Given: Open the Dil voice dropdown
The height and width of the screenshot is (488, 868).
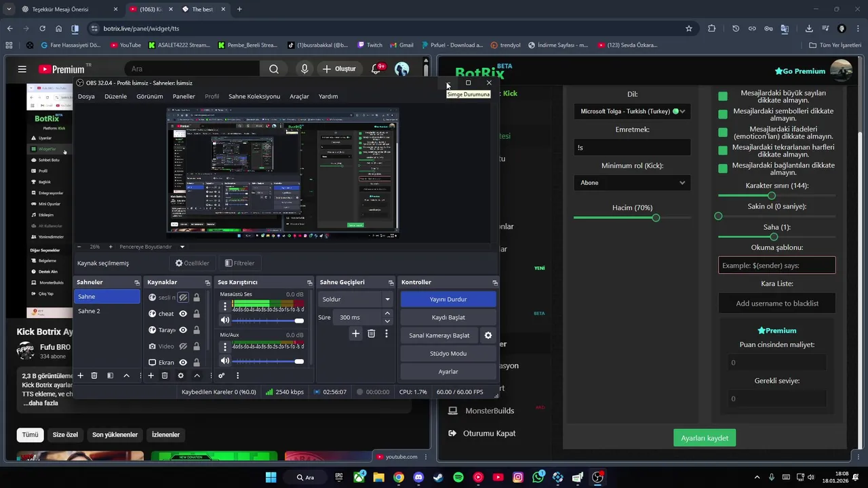Looking at the screenshot, I should (x=632, y=111).
